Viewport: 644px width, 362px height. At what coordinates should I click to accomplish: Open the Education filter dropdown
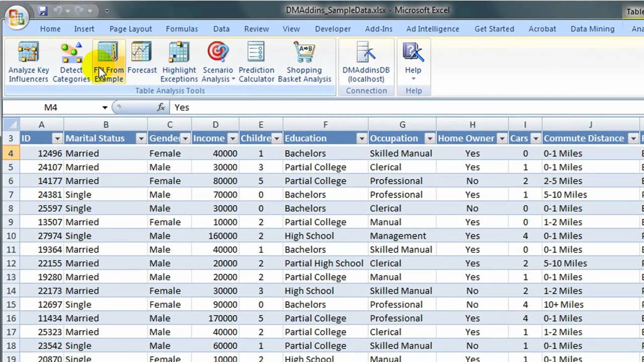(x=362, y=138)
